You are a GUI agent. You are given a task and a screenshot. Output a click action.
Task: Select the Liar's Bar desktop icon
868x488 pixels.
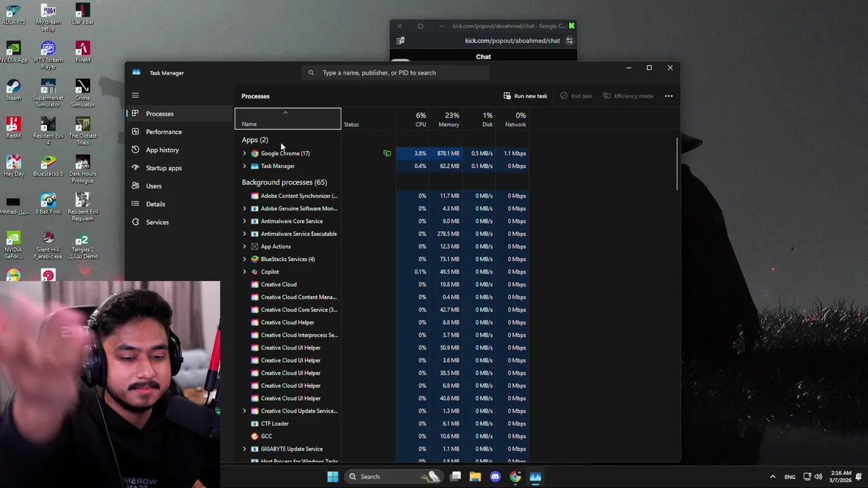tap(83, 14)
